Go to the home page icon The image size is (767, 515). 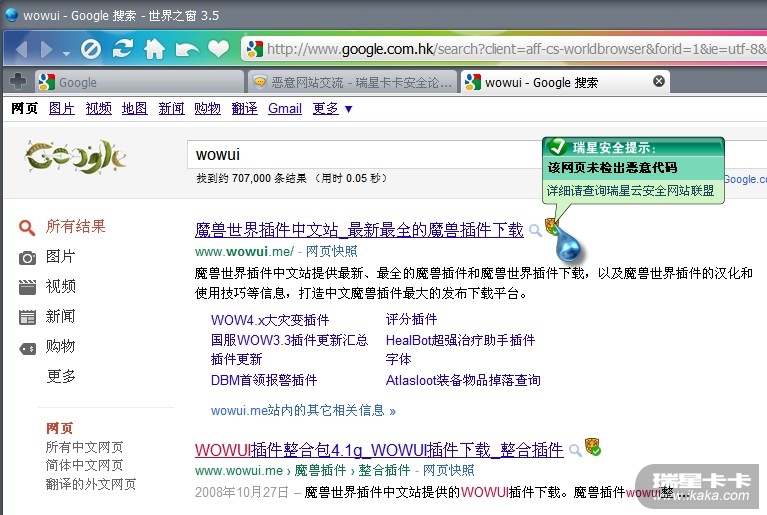coord(155,49)
